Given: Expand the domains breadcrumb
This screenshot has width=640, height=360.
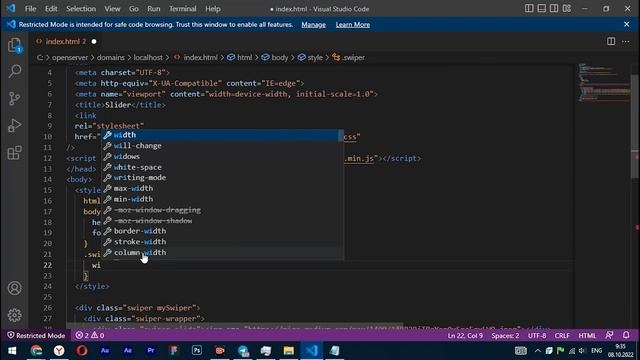Looking at the screenshot, I should pyautogui.click(x=111, y=58).
